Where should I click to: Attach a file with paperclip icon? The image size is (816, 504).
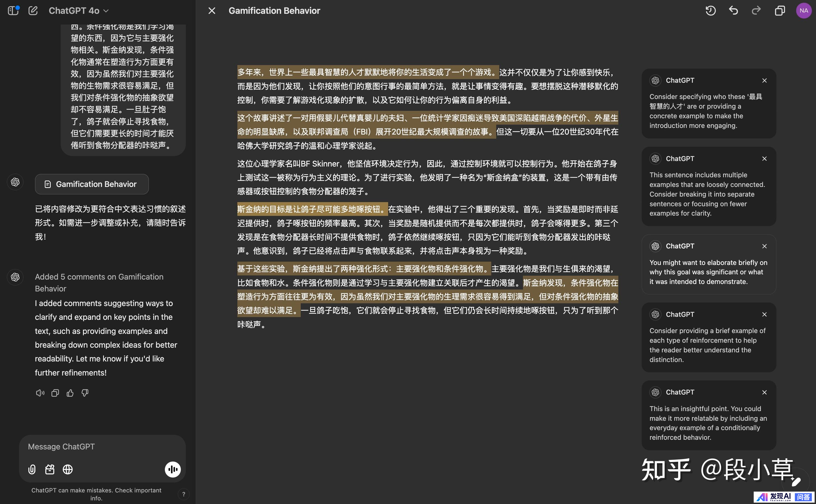click(32, 469)
